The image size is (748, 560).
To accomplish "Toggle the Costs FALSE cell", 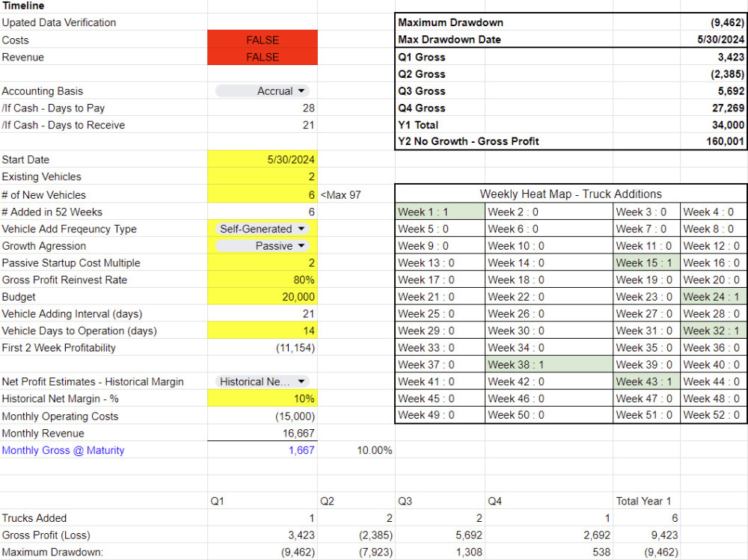I will pyautogui.click(x=262, y=40).
